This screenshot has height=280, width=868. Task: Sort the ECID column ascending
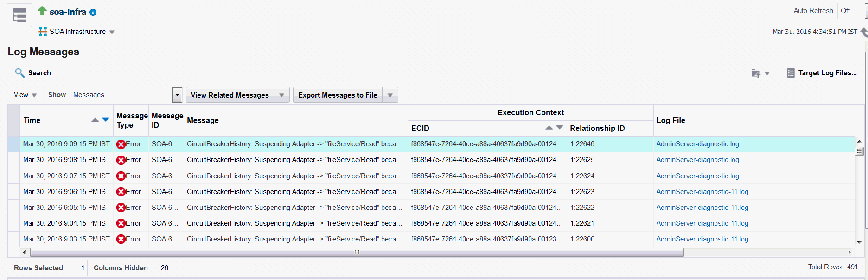549,128
